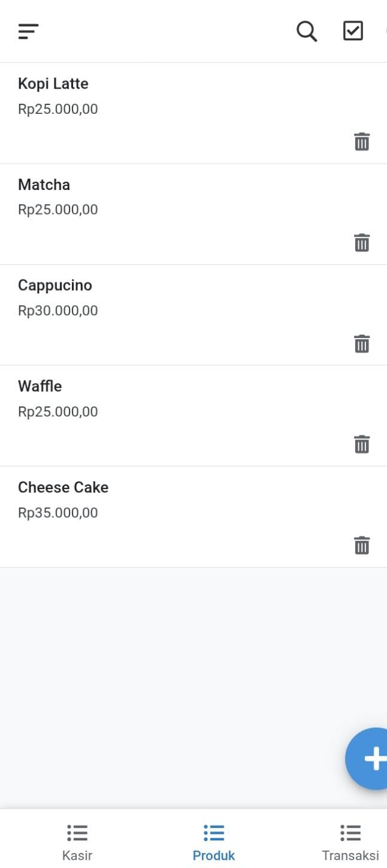The height and width of the screenshot is (868, 387).
Task: Tap the Kasir list icon
Action: [77, 833]
